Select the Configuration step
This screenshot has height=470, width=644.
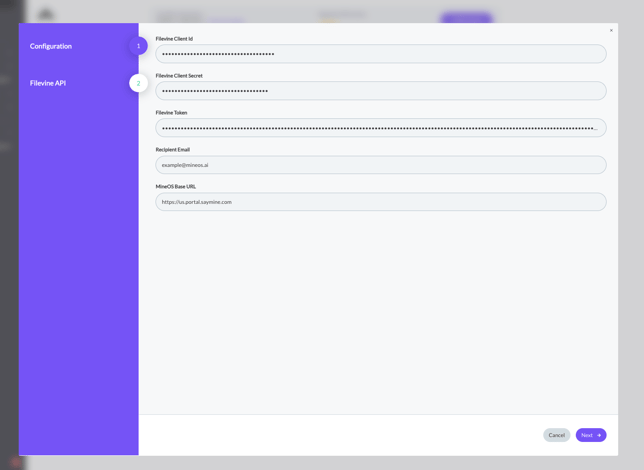(x=51, y=46)
